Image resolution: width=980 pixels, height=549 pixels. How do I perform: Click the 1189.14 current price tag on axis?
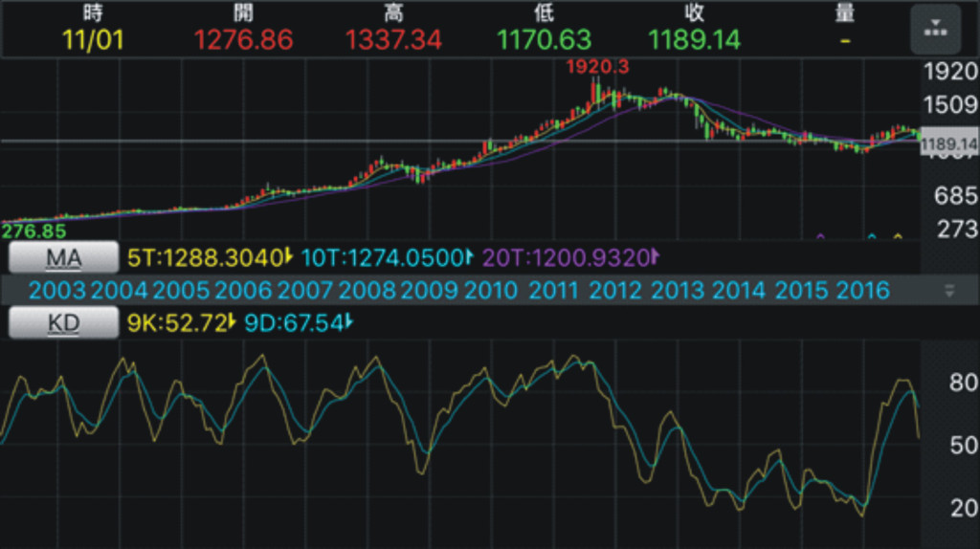coord(948,144)
